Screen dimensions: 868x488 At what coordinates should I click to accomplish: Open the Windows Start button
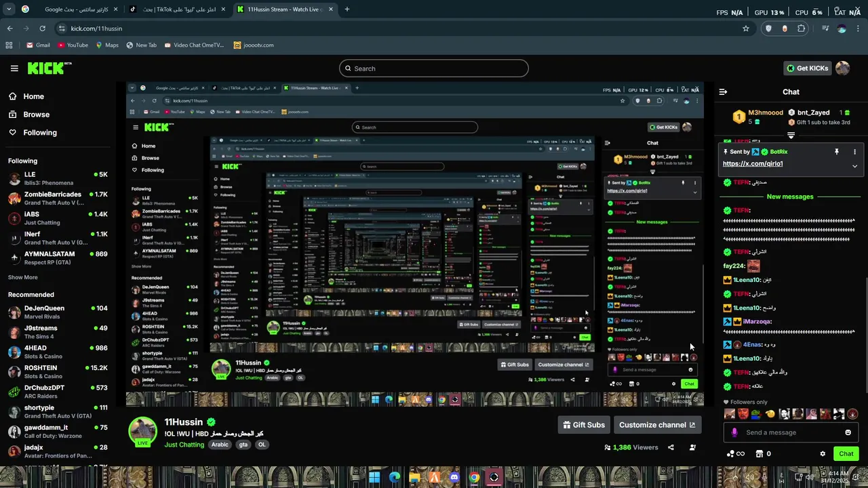tap(374, 477)
